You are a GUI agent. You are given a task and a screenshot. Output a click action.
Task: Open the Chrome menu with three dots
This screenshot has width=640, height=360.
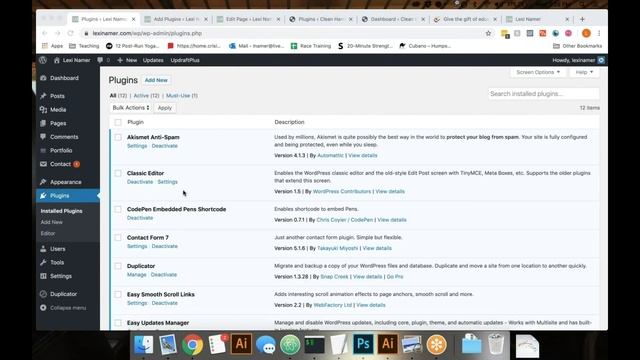pos(599,33)
